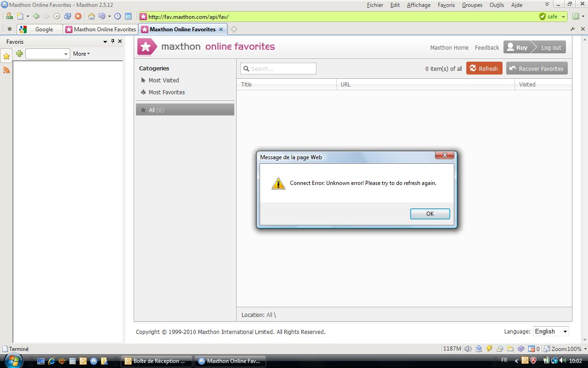
Task: Click the new page toolbar icon
Action: pyautogui.click(x=21, y=16)
